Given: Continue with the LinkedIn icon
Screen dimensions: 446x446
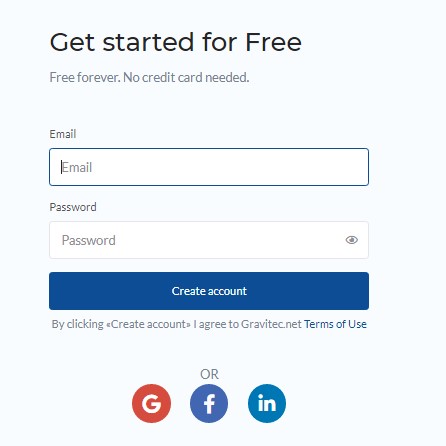Looking at the screenshot, I should [x=267, y=403].
